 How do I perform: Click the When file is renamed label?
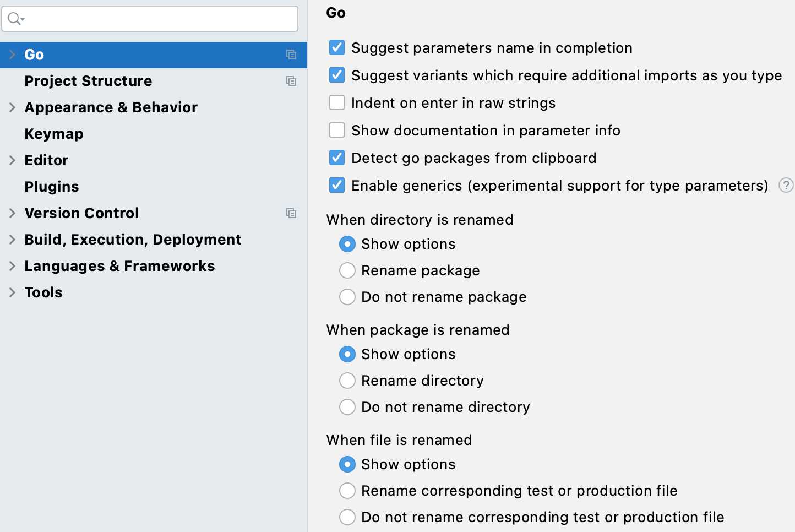pyautogui.click(x=399, y=440)
